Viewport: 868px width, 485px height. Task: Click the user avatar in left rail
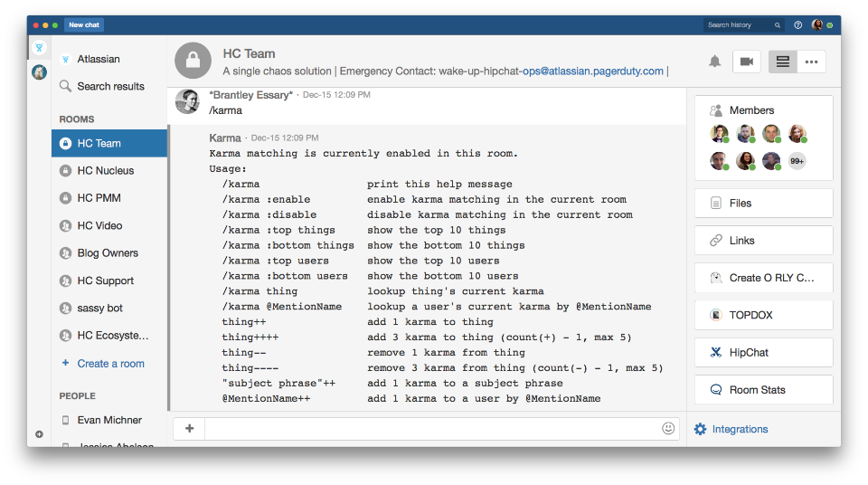(39, 72)
